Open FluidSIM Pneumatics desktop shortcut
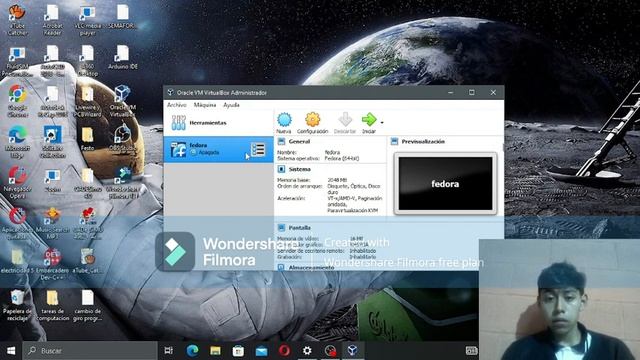The height and width of the screenshot is (360, 640). point(17,61)
